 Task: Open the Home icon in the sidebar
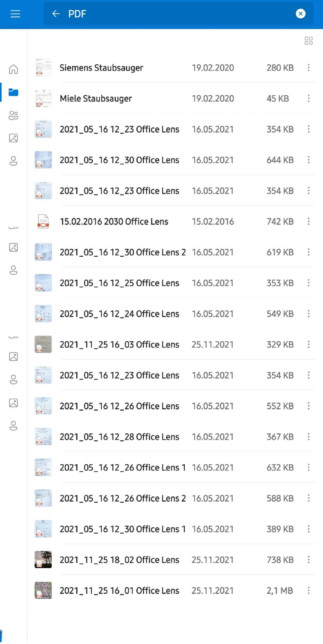tap(14, 69)
